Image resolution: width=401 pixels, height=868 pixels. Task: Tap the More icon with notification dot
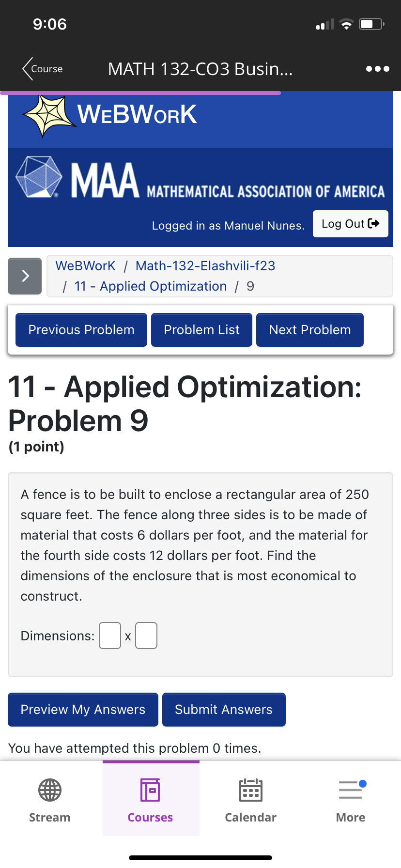tap(350, 790)
